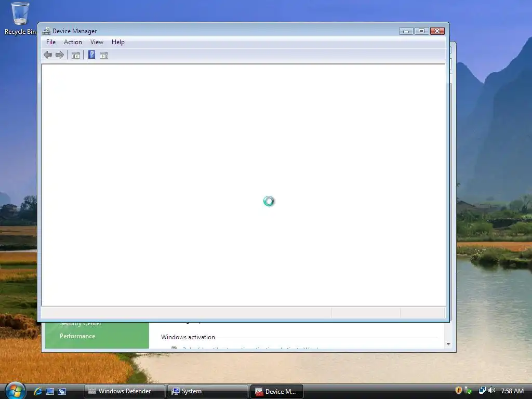532x399 pixels.
Task: Open the View menu
Action: 97,42
